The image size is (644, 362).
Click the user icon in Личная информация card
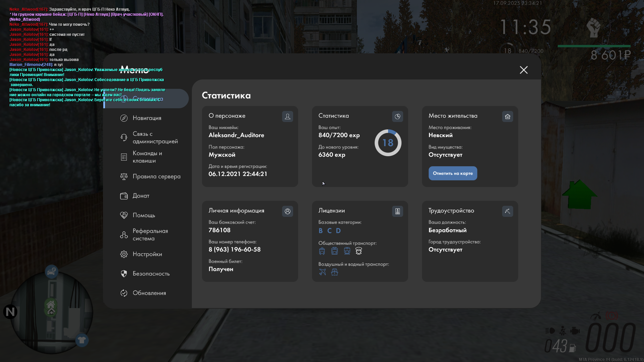coord(287,211)
